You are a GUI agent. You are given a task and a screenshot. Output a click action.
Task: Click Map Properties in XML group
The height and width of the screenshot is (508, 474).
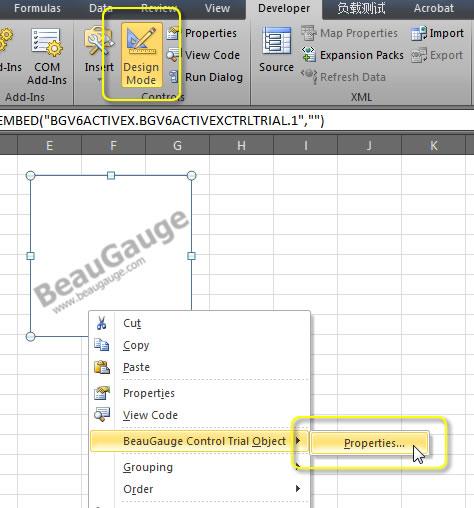tap(349, 33)
